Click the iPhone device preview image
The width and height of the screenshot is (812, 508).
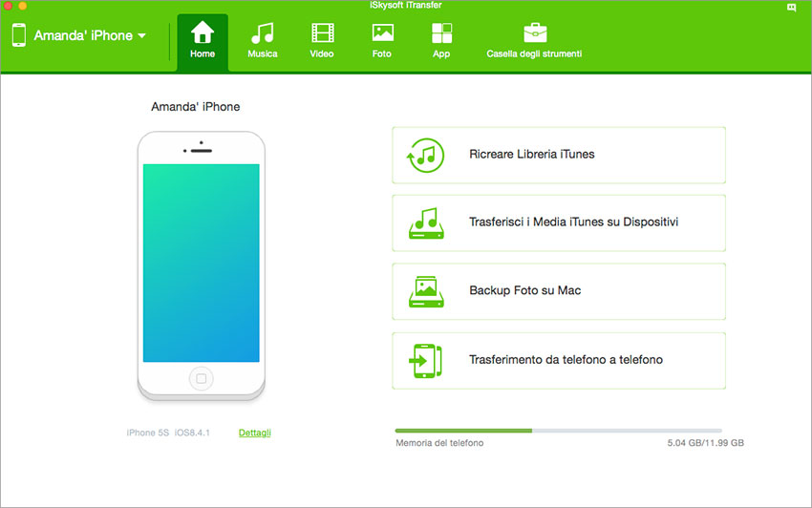pyautogui.click(x=202, y=265)
